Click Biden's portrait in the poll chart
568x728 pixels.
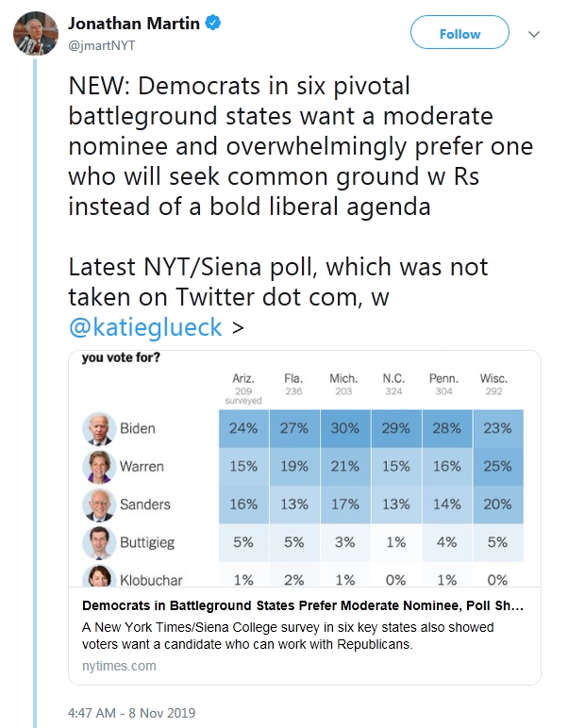click(x=99, y=428)
